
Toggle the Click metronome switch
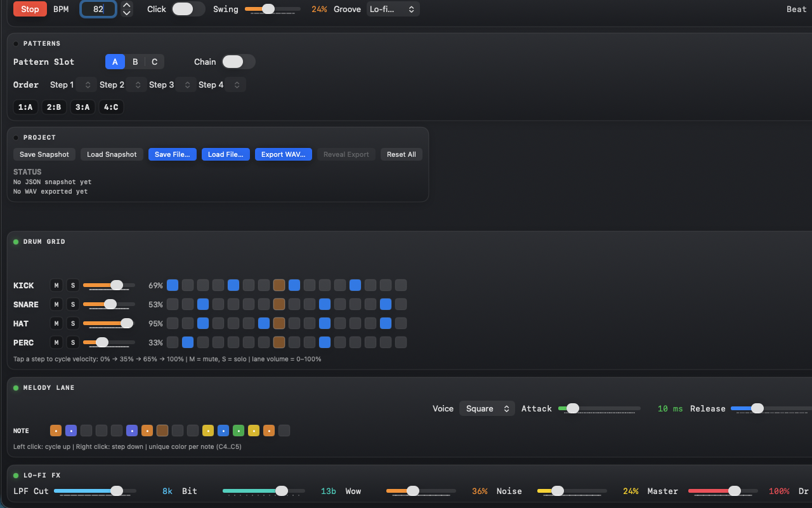(188, 9)
